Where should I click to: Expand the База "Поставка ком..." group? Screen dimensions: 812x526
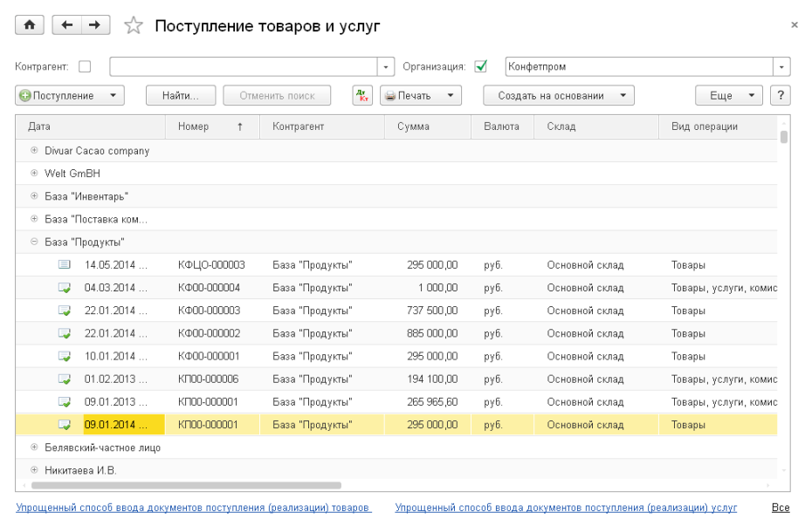34,219
